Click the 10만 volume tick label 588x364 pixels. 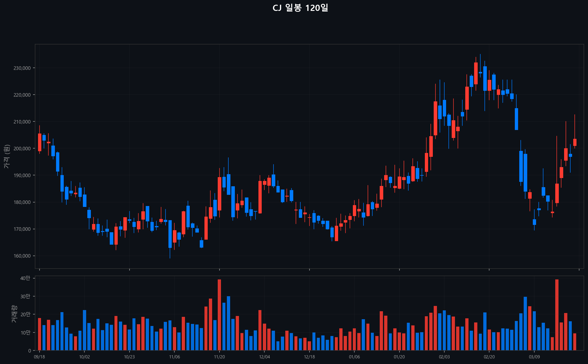[x=25, y=333]
